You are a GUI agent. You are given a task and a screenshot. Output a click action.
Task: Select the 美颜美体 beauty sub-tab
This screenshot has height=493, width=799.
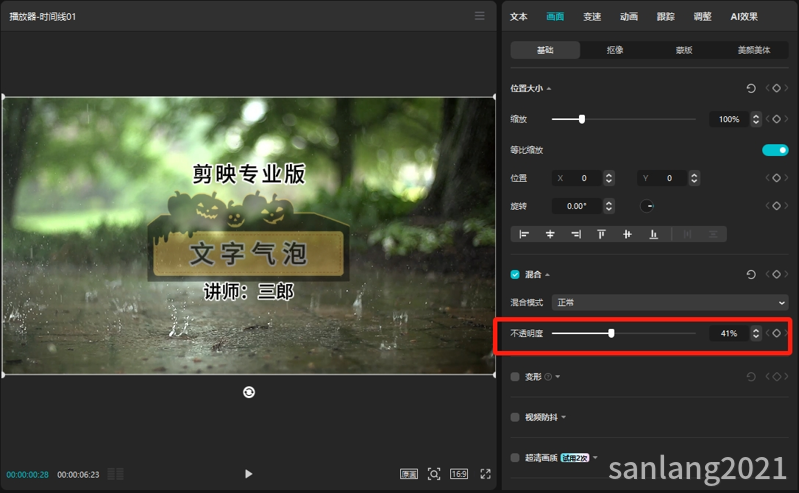(754, 50)
